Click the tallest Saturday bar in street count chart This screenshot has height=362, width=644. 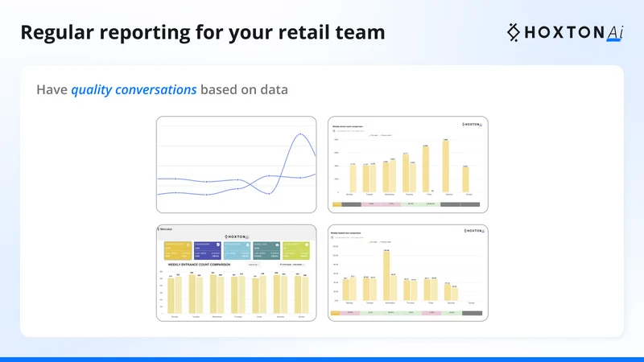446,167
